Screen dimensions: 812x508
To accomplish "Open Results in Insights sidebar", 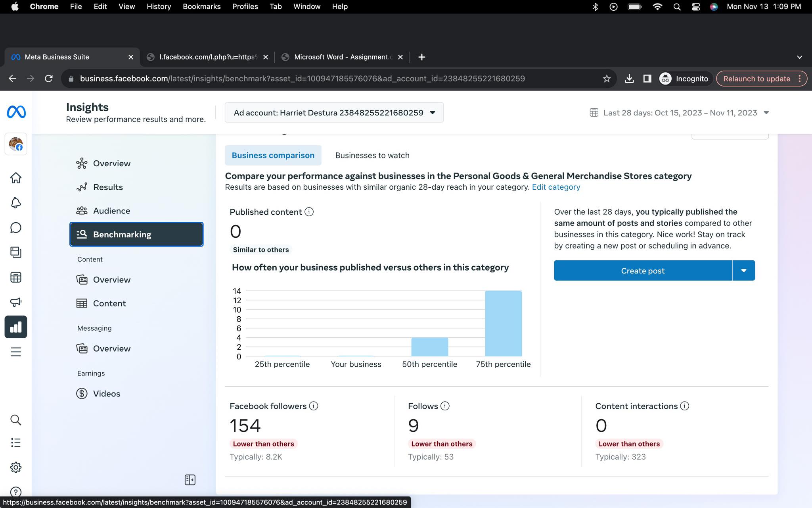I will click(x=136, y=187).
